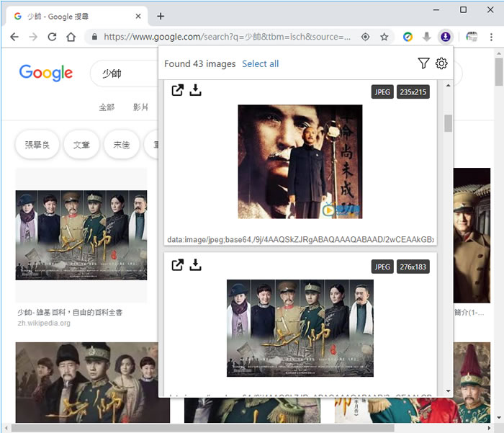Download the 276x183 JPEG image
Screen dimensions: 504x433
coord(195,264)
